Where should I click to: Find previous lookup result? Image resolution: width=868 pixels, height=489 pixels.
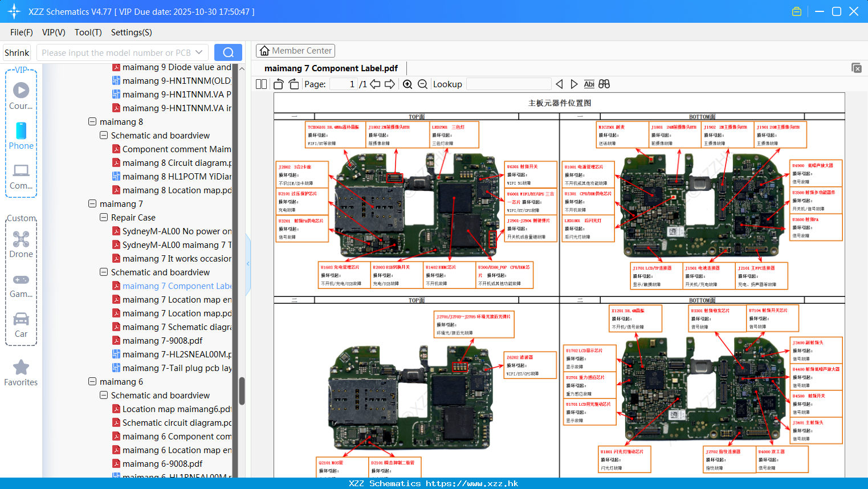(559, 84)
